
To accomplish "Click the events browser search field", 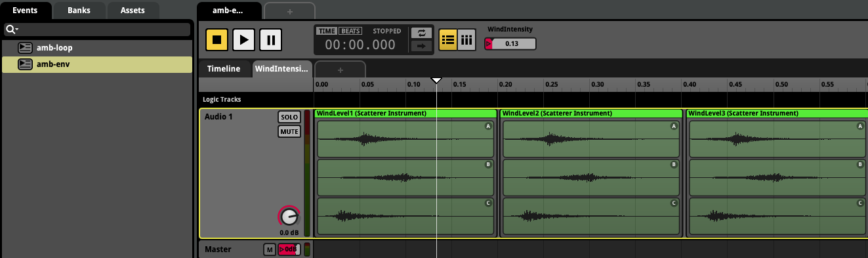I will (x=97, y=30).
